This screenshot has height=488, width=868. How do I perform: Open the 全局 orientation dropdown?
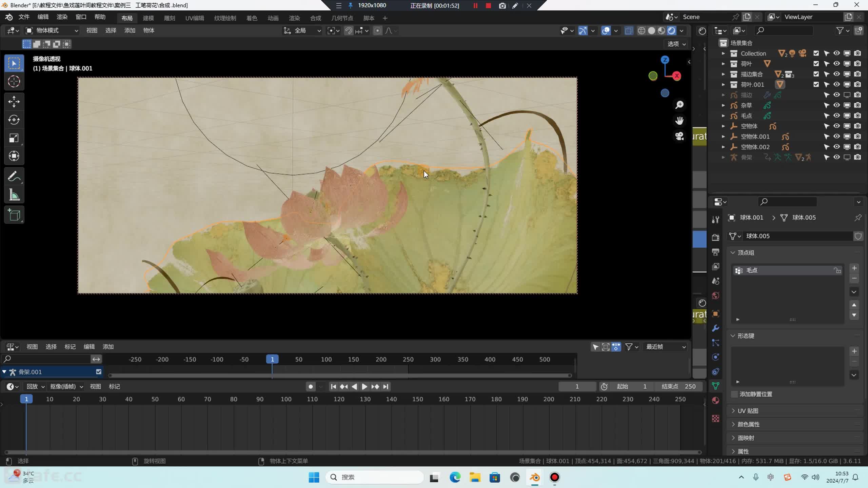pyautogui.click(x=302, y=30)
